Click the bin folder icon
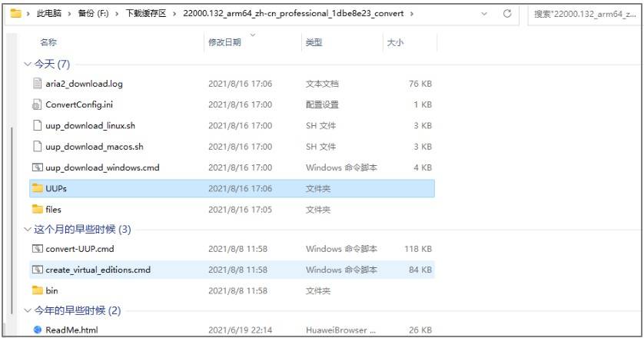 [38, 290]
